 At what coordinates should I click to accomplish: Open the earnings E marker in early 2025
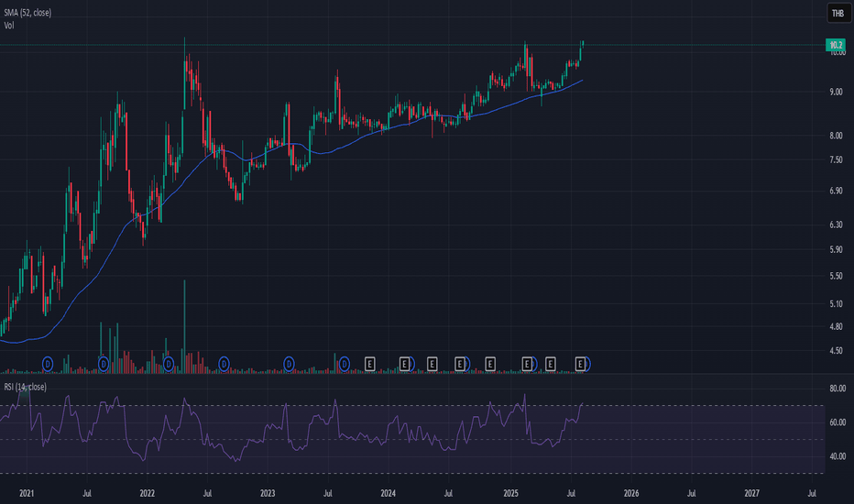pyautogui.click(x=527, y=364)
